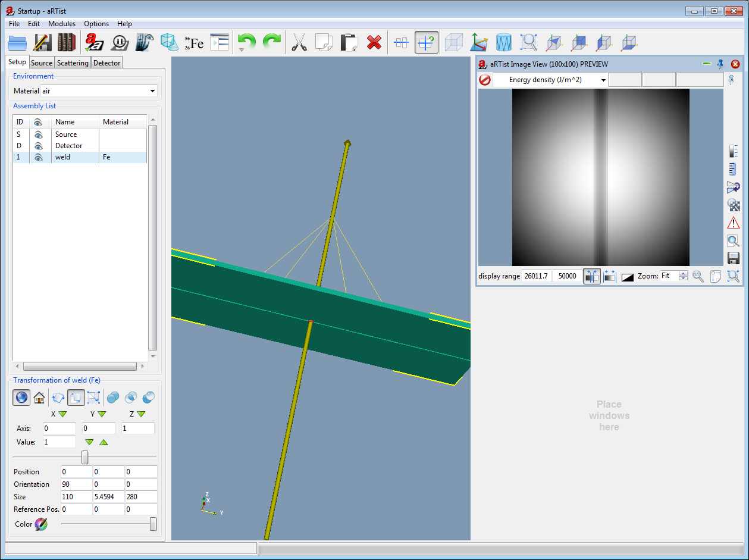This screenshot has height=560, width=749.
Task: Click the color palette brush icon
Action: coord(40,524)
